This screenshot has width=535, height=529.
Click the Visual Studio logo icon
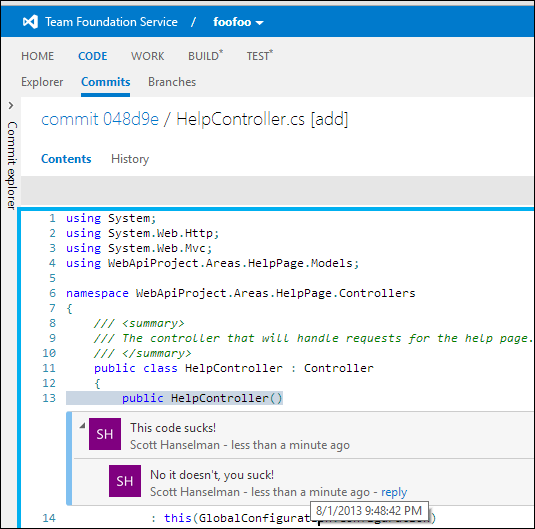[30, 22]
